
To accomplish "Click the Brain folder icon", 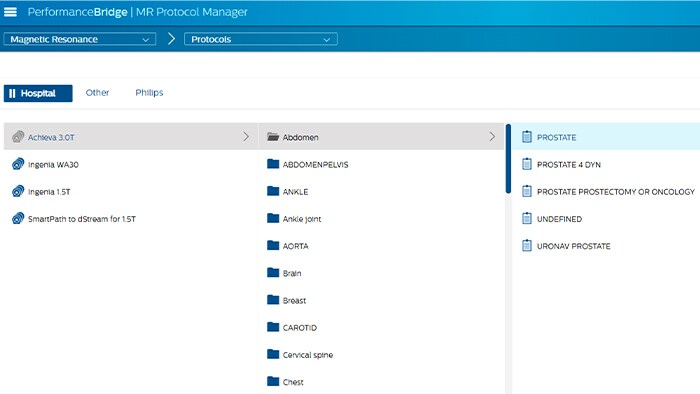I will point(273,273).
